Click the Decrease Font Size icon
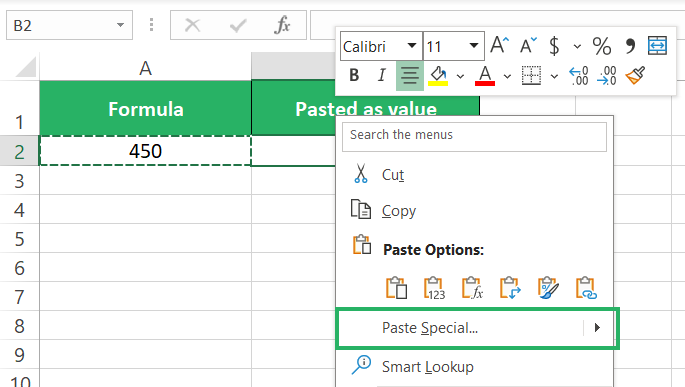Screen dimensions: 685x387 point(528,45)
